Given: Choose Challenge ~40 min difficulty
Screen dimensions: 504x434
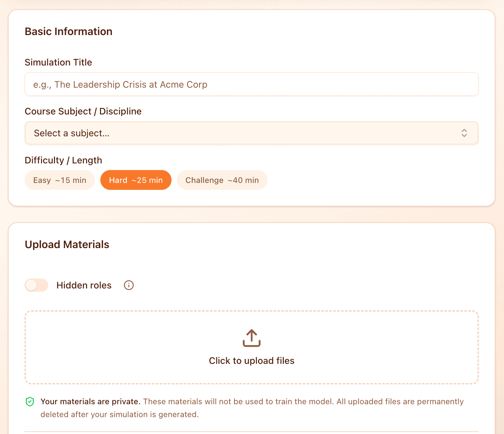Looking at the screenshot, I should pyautogui.click(x=222, y=180).
